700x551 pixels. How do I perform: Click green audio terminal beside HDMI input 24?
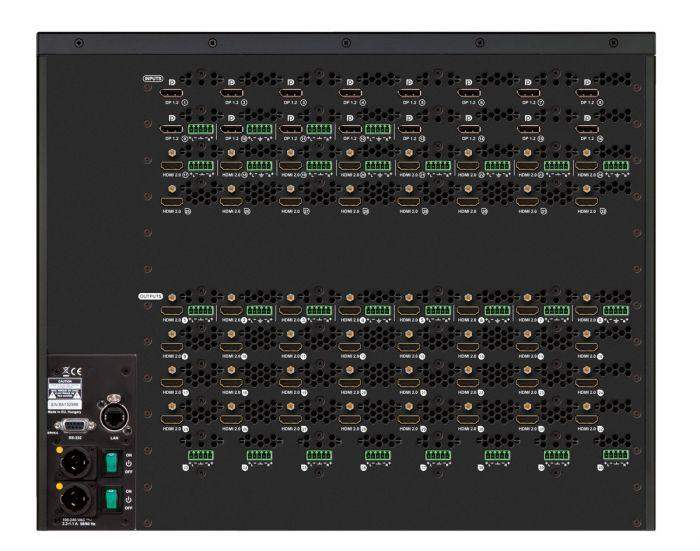[x=616, y=166]
